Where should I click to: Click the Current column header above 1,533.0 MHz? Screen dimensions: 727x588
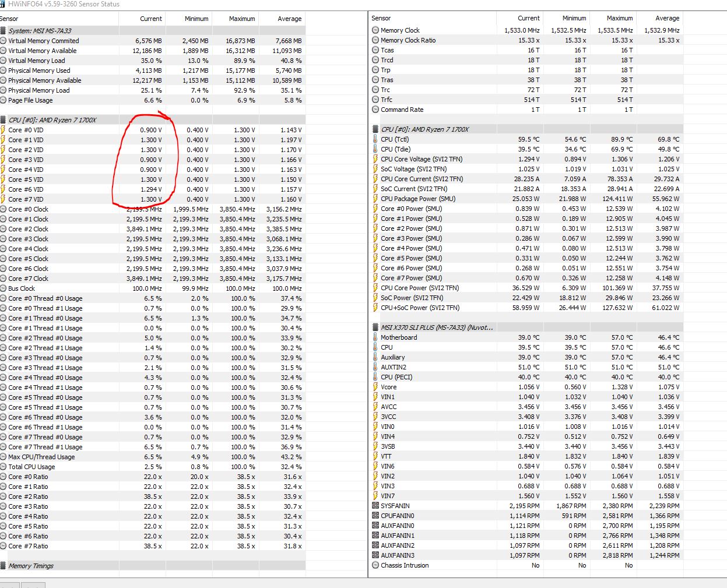click(x=519, y=18)
